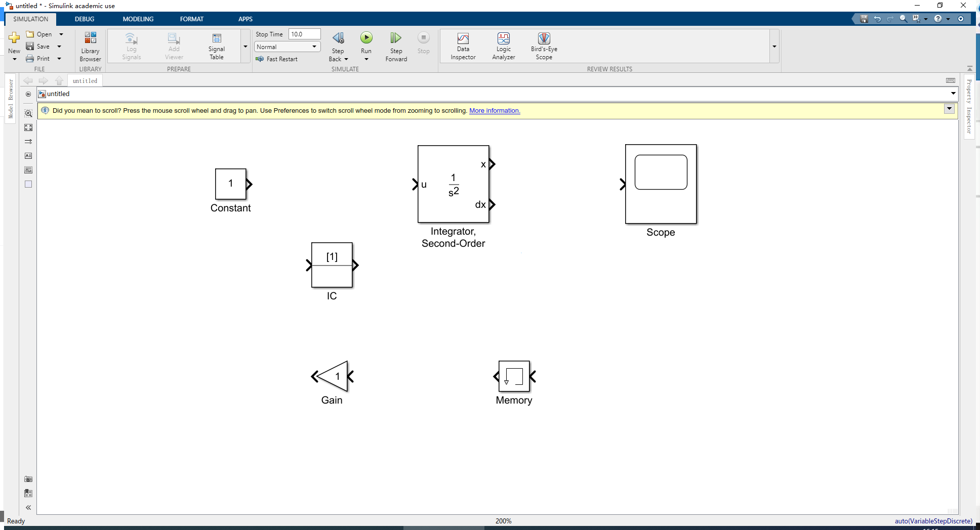The height and width of the screenshot is (530, 980).
Task: Expand the Review Results gallery
Action: (774, 47)
